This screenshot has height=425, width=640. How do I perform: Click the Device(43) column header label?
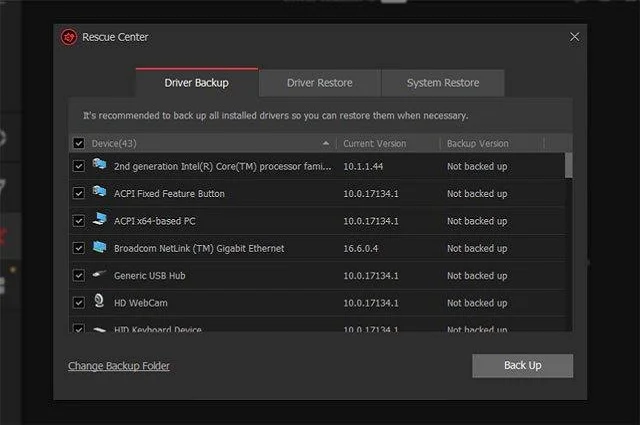pos(114,143)
